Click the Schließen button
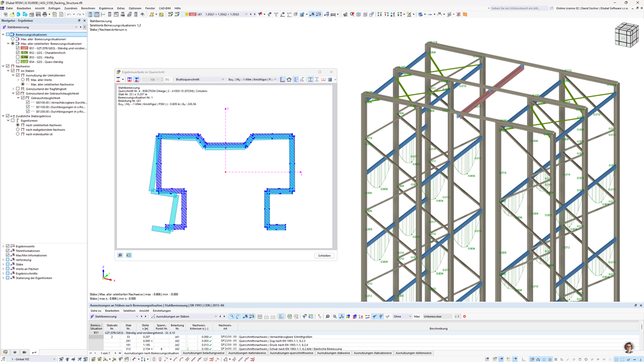The height and width of the screenshot is (362, 644). (324, 256)
